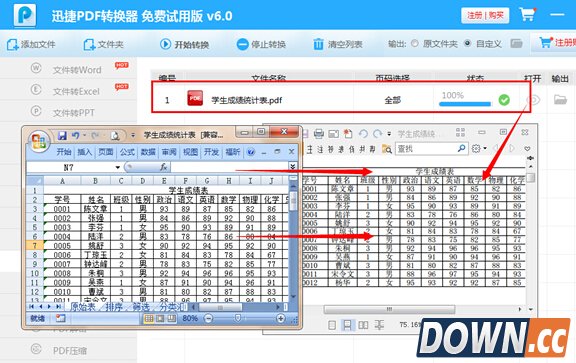The height and width of the screenshot is (363, 576).
Task: Click Page Layout view icon in Excel status bar
Action: (160, 319)
